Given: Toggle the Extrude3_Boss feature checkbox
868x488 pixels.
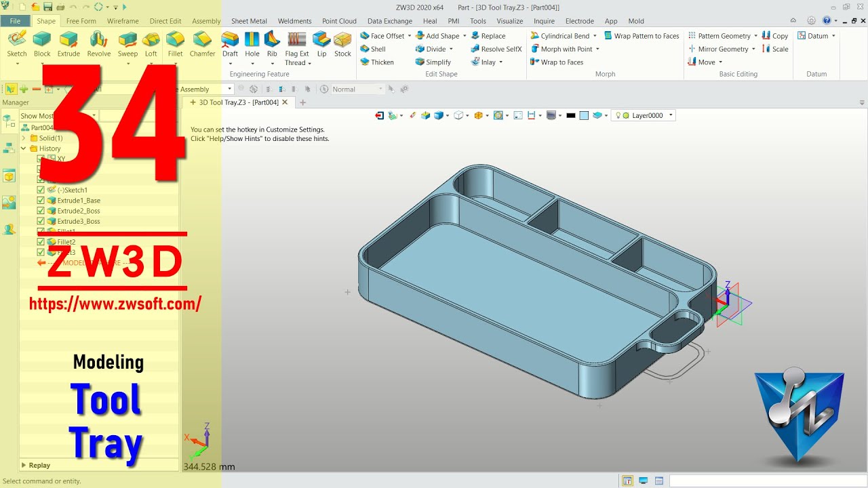Looking at the screenshot, I should tap(41, 221).
